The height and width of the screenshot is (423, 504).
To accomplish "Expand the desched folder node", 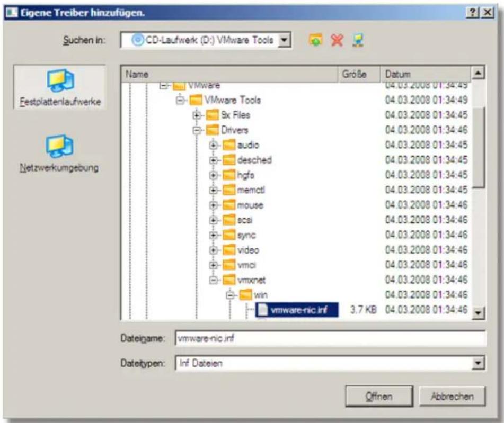I will (x=213, y=160).
